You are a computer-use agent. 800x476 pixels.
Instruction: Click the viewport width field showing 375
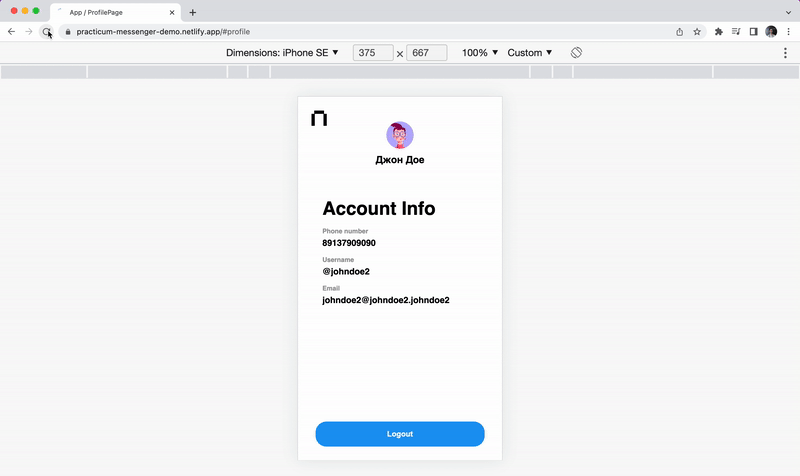click(x=373, y=53)
